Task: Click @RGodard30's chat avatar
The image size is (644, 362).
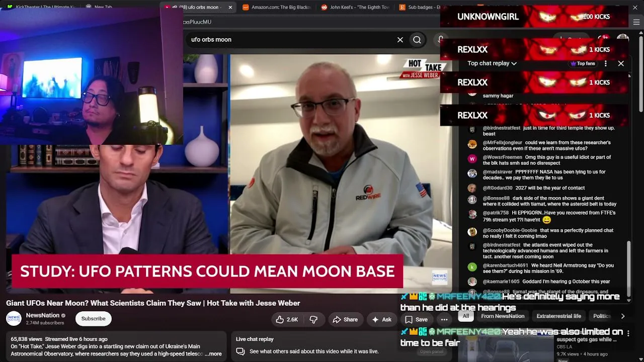Action: pyautogui.click(x=472, y=188)
